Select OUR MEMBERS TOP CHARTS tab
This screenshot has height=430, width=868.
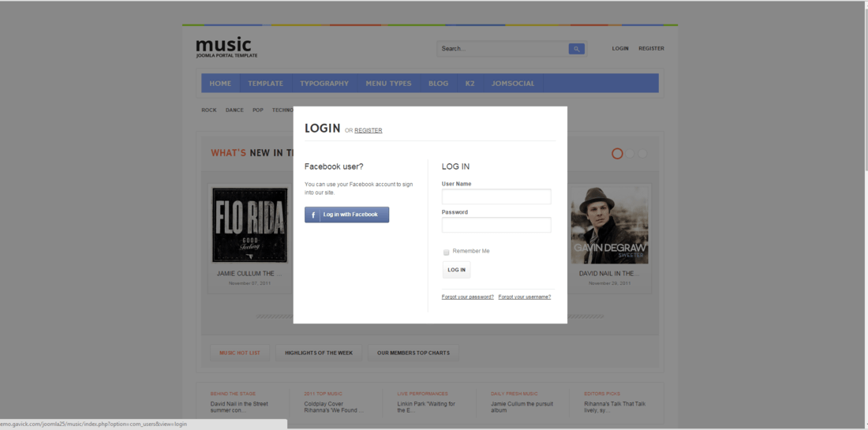point(413,353)
